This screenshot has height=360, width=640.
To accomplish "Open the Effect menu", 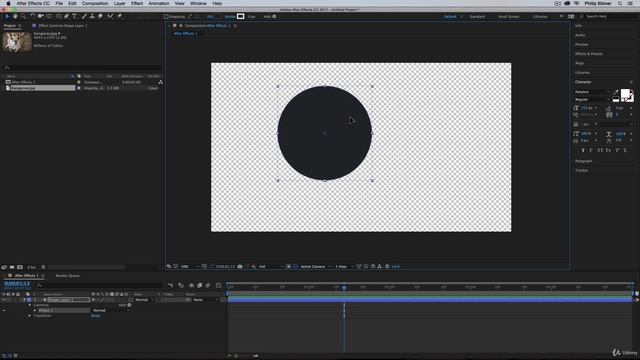I will pyautogui.click(x=137, y=3).
